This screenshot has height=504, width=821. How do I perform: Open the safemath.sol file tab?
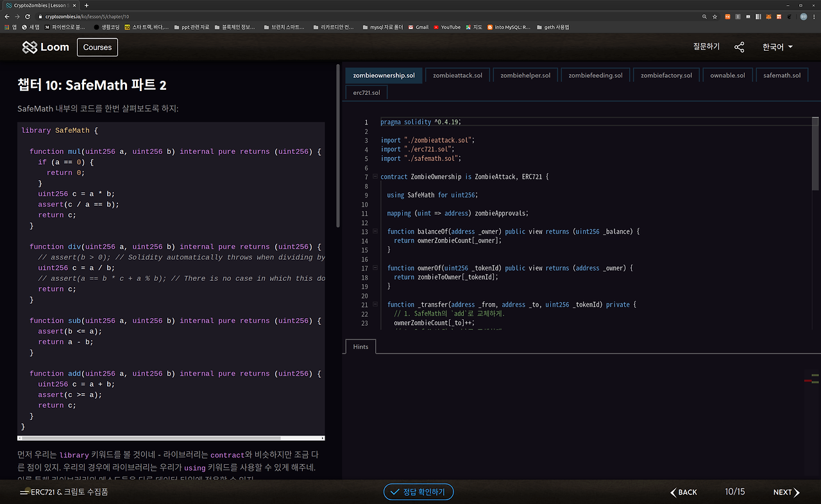pos(781,76)
